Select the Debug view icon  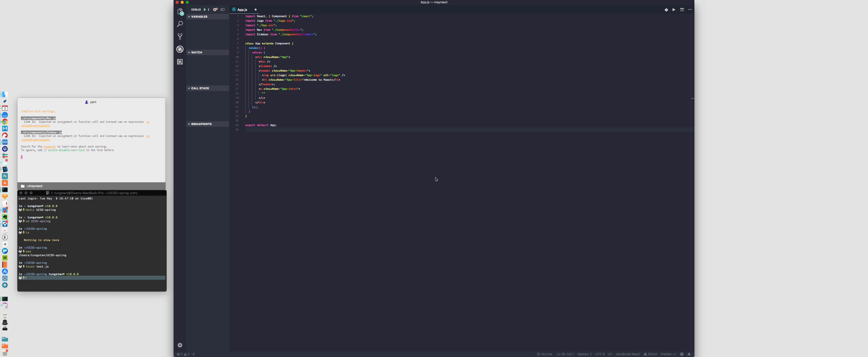coord(180,49)
